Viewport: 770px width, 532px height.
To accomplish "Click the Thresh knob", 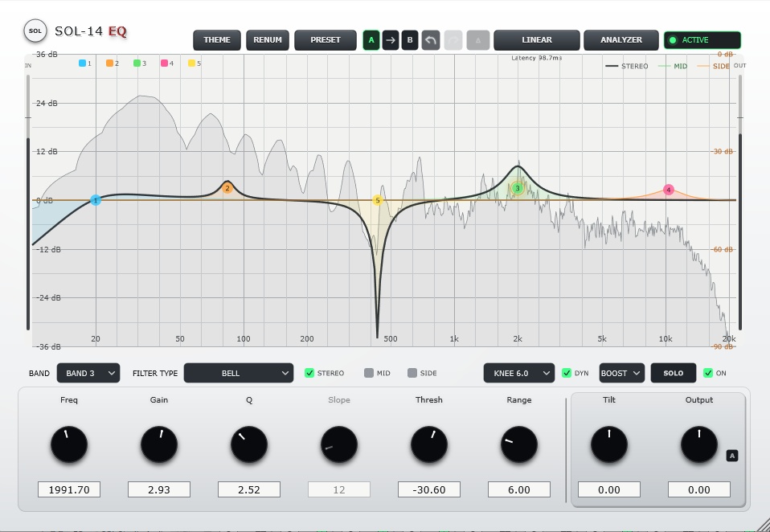I will [x=429, y=444].
